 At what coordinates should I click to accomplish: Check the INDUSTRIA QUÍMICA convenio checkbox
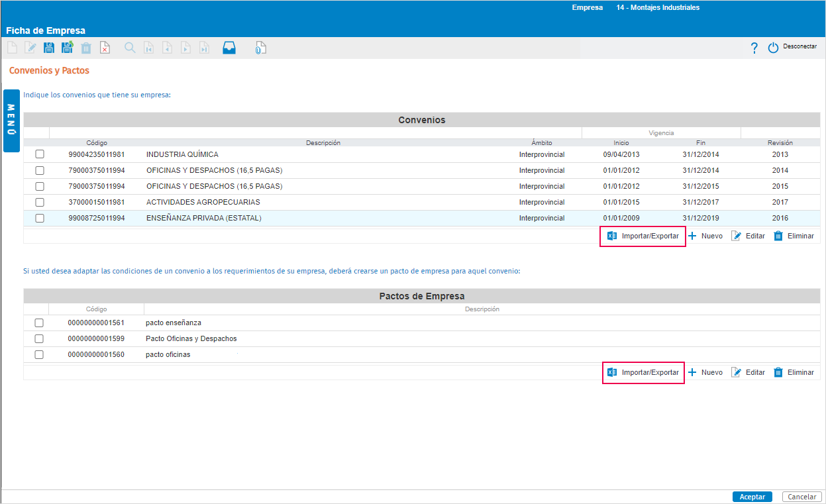[x=40, y=154]
